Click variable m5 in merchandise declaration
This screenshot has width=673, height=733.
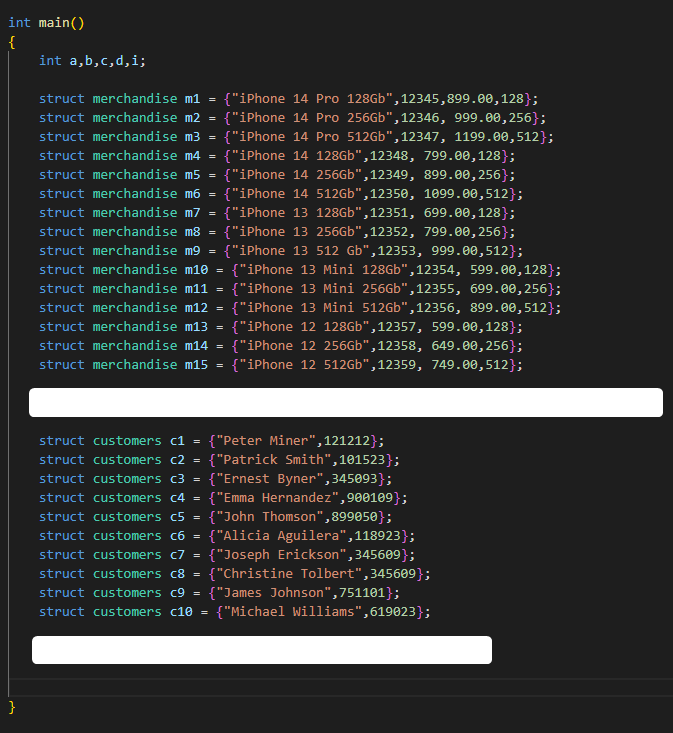[x=192, y=175]
